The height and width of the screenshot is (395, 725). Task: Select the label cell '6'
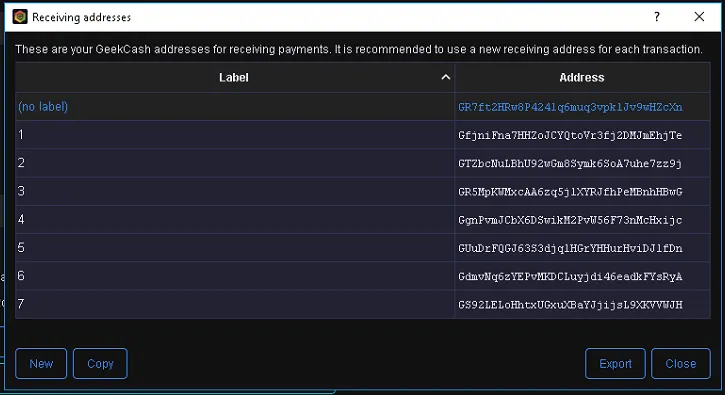[x=234, y=276]
